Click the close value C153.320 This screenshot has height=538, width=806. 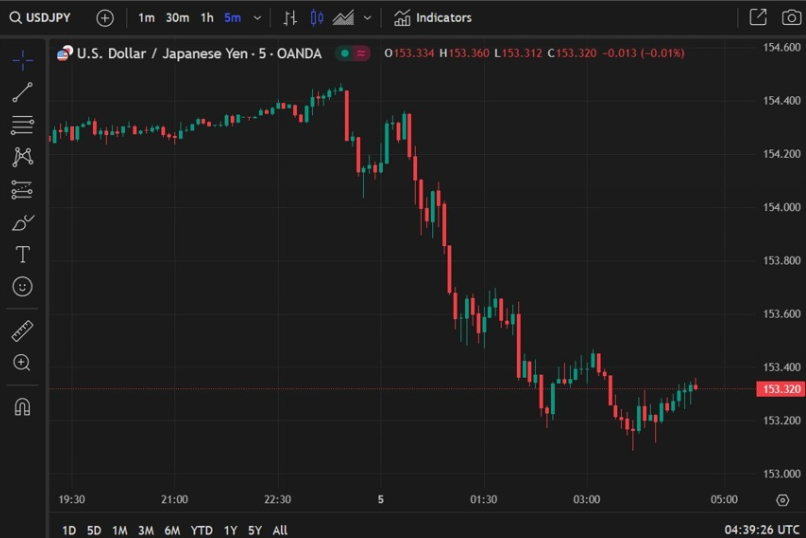click(572, 53)
